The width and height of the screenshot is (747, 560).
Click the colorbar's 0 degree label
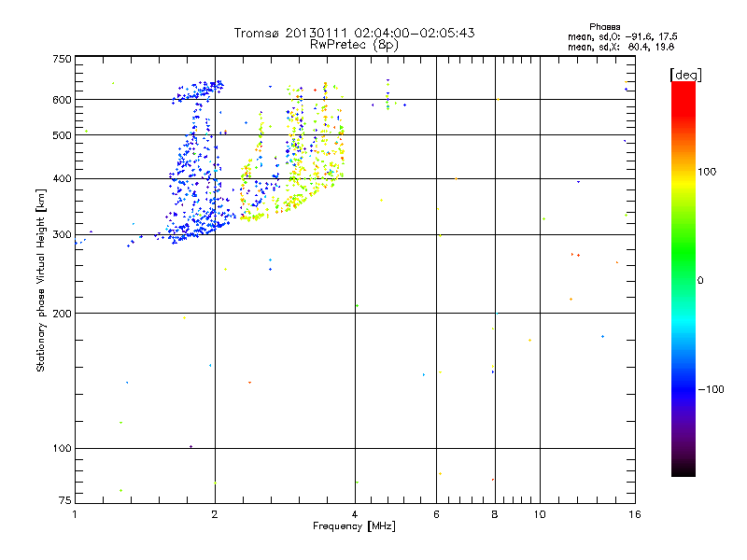point(700,281)
